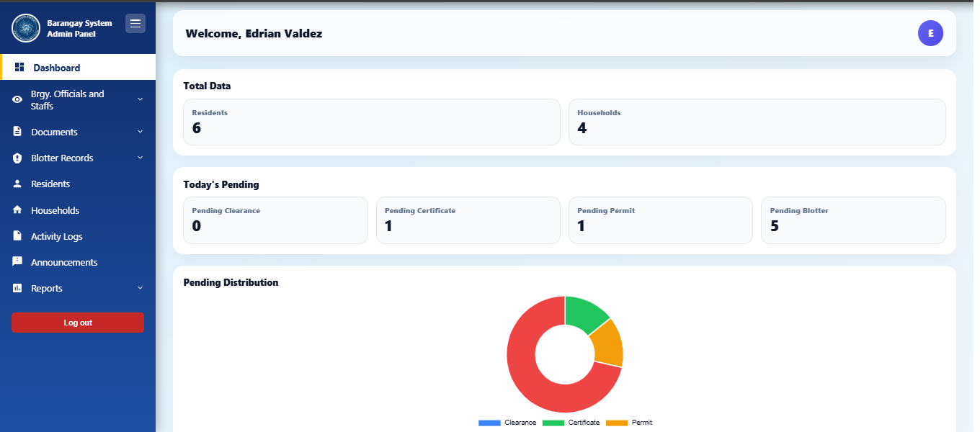Expand the Reports submenu chevron
Screen dimensions: 980x432
click(140, 288)
